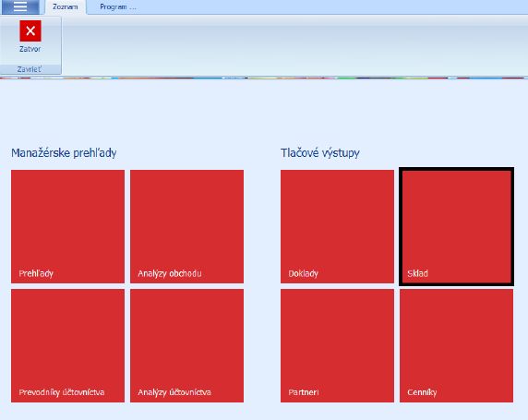Screen dimensions: 528x420
Task: Open the hamburger application menu
Action: click(x=20, y=6)
